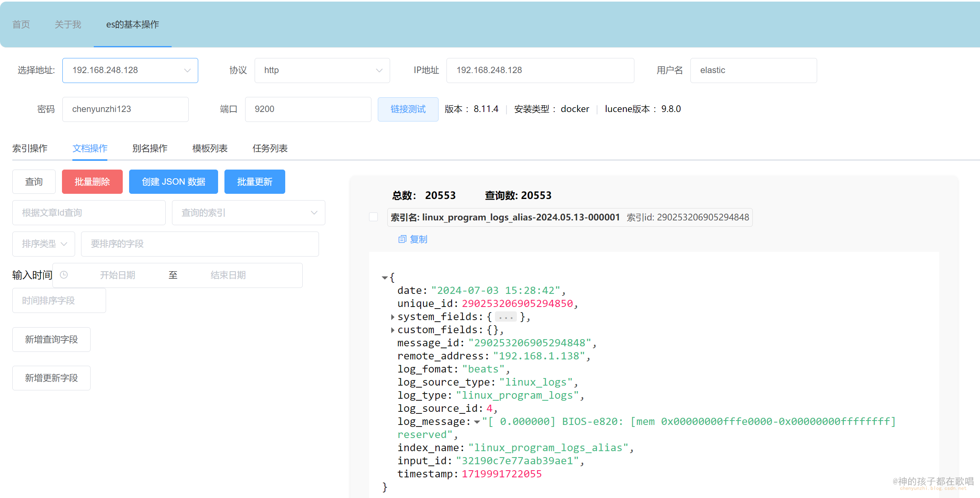The height and width of the screenshot is (498, 980).
Task: Collapse the log_message value arrow
Action: tap(477, 422)
